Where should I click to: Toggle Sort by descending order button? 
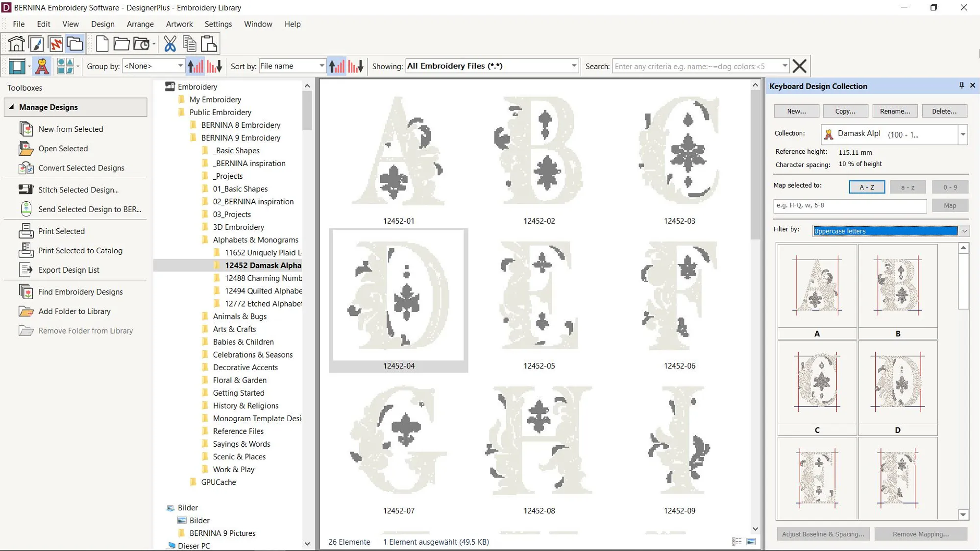click(356, 66)
